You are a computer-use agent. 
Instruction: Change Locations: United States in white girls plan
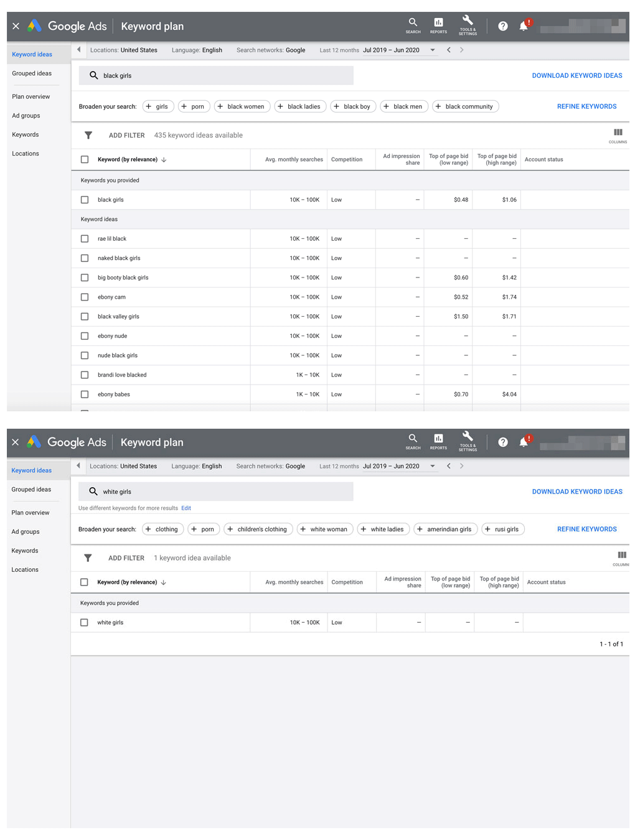(123, 466)
